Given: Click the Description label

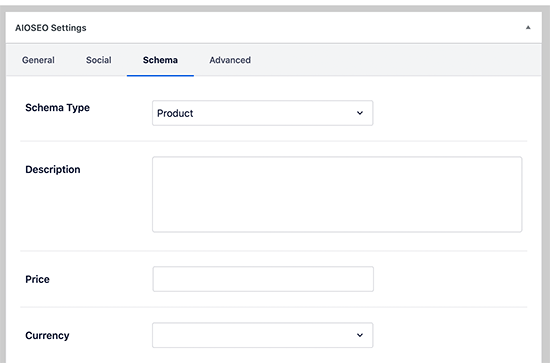Looking at the screenshot, I should pos(53,169).
